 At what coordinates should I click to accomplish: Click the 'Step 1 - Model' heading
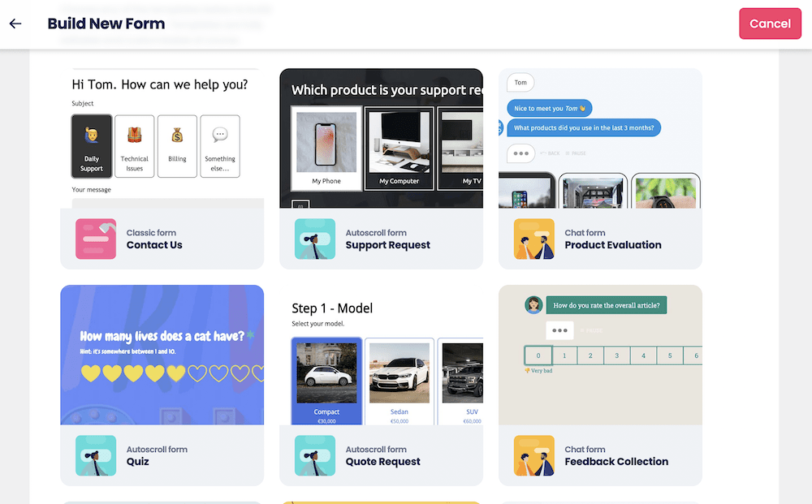tap(332, 308)
